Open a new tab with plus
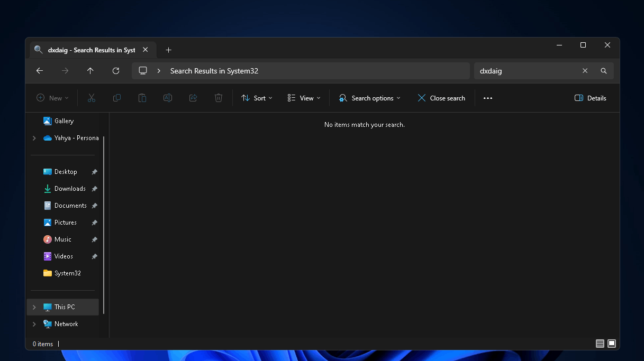Viewport: 644px width, 361px height. [x=168, y=50]
